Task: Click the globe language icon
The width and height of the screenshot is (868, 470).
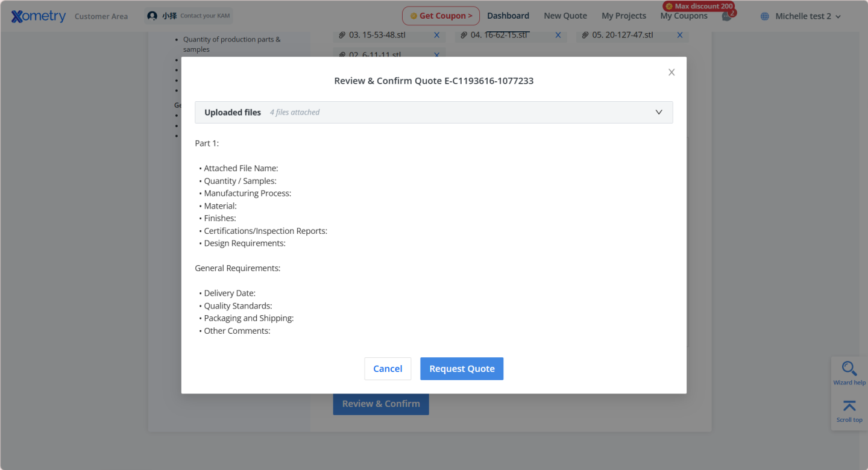Action: (x=765, y=16)
